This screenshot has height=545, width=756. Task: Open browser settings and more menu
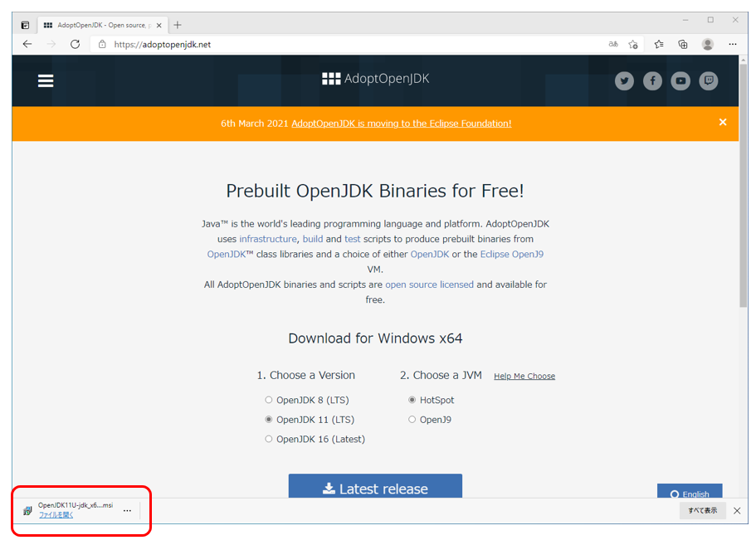(733, 44)
